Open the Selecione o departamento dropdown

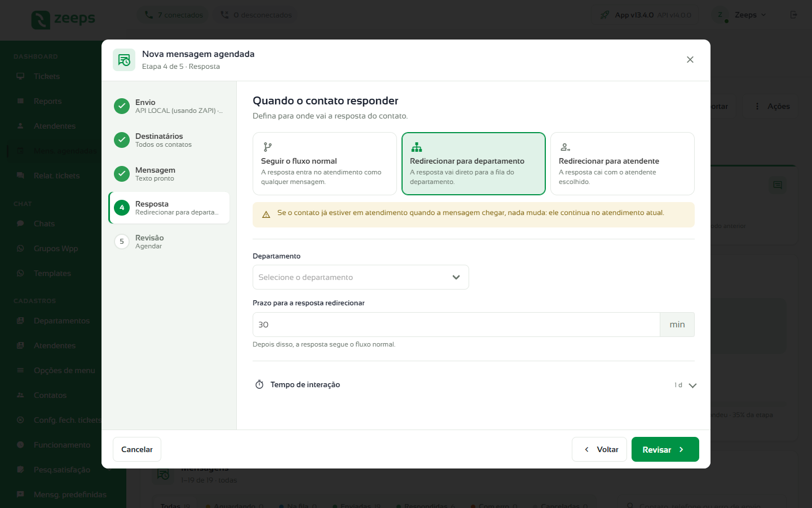(361, 277)
